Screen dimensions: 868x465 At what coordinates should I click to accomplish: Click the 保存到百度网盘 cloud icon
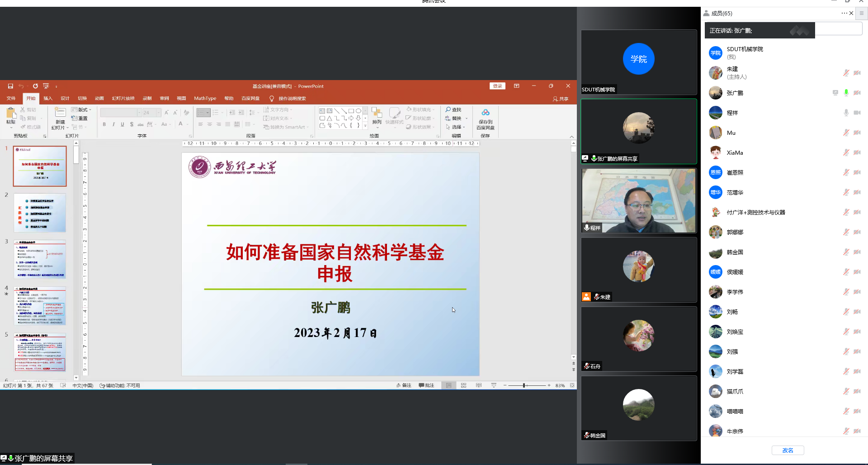pos(486,113)
